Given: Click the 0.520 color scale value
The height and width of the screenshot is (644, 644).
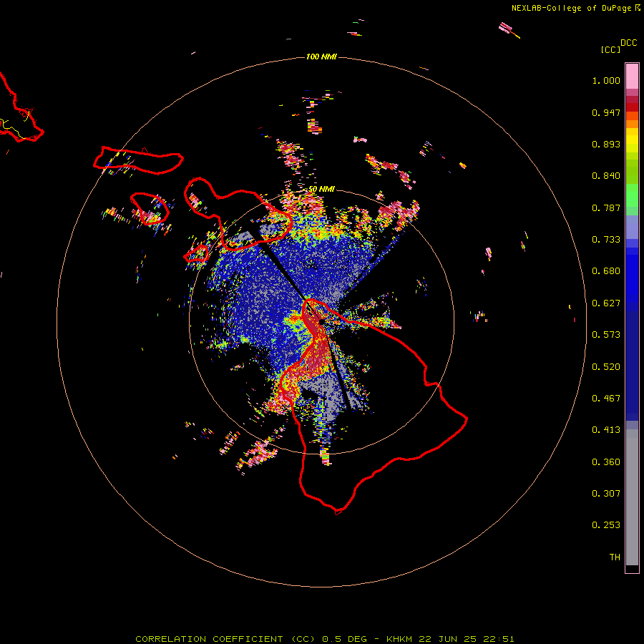Looking at the screenshot, I should tap(606, 367).
